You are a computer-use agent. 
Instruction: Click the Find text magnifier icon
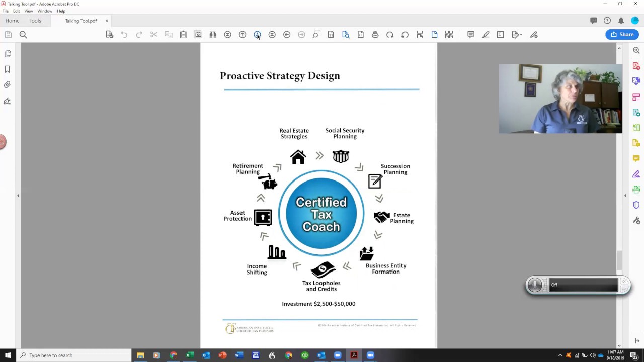23,35
